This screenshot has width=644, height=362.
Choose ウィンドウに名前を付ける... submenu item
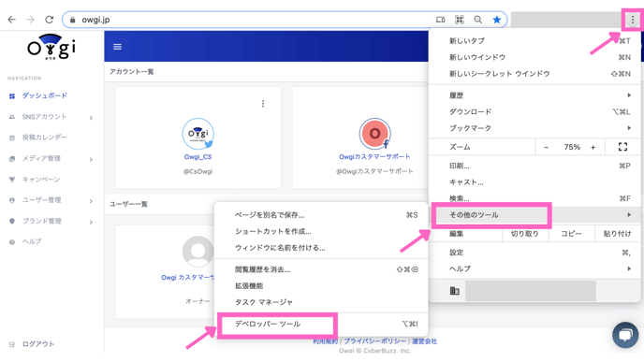coord(321,248)
